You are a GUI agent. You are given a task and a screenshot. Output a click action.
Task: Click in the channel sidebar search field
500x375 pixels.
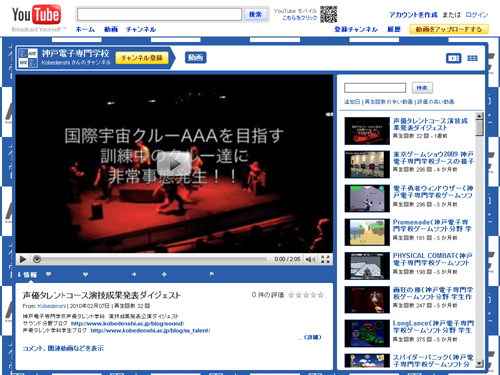[375, 88]
